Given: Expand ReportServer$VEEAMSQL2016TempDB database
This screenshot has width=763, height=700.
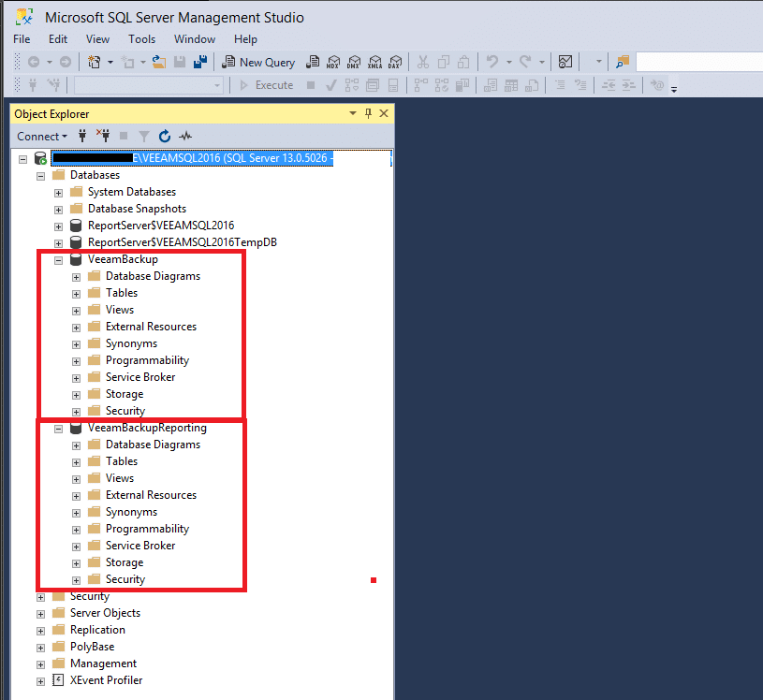Looking at the screenshot, I should 58,243.
